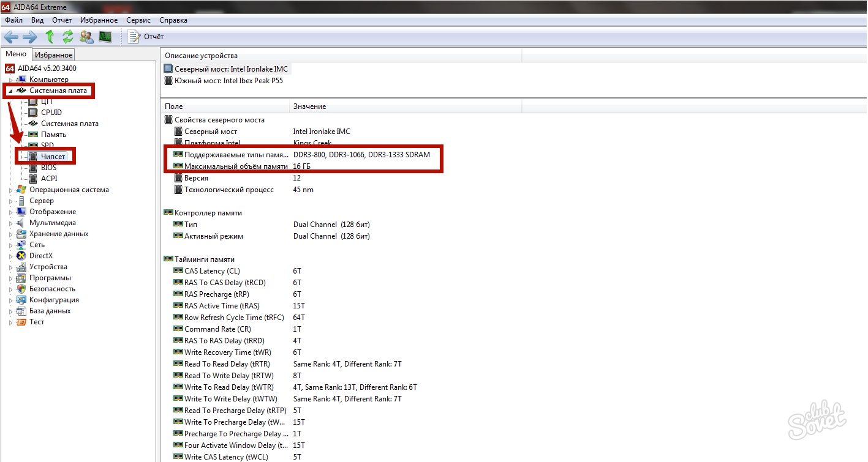
Task: Expand the Операционная система node
Action: [x=11, y=190]
